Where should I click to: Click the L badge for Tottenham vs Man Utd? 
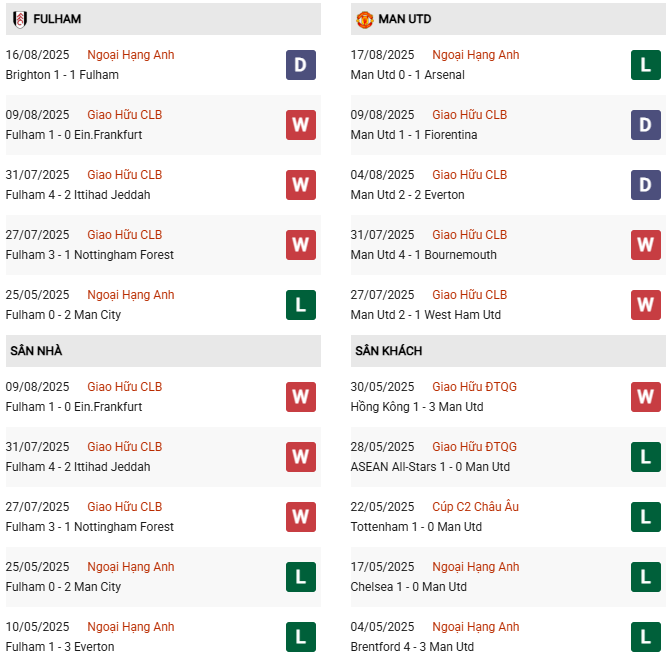646,517
